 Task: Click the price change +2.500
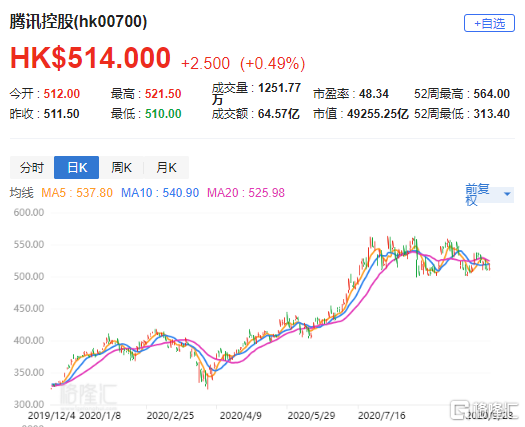click(205, 63)
